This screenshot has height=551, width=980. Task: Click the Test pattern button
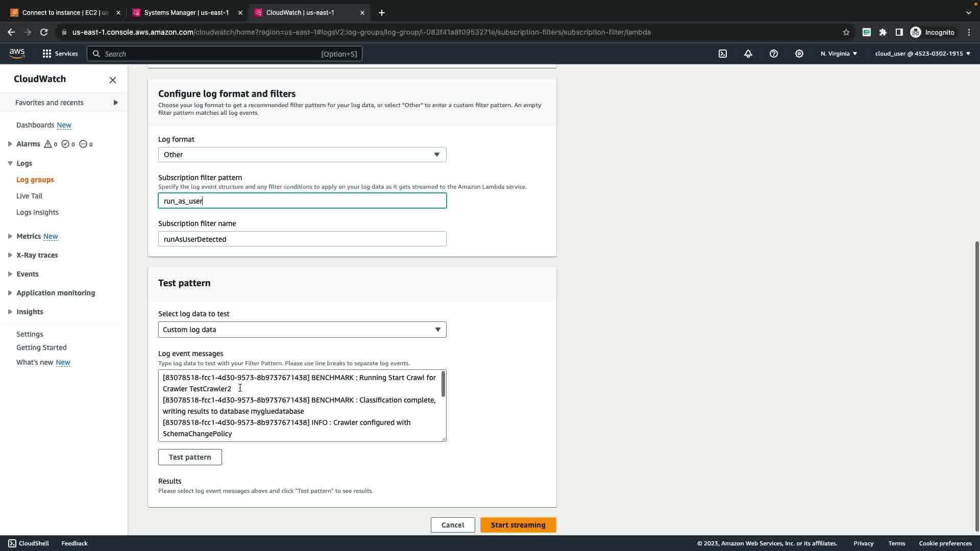(x=190, y=457)
